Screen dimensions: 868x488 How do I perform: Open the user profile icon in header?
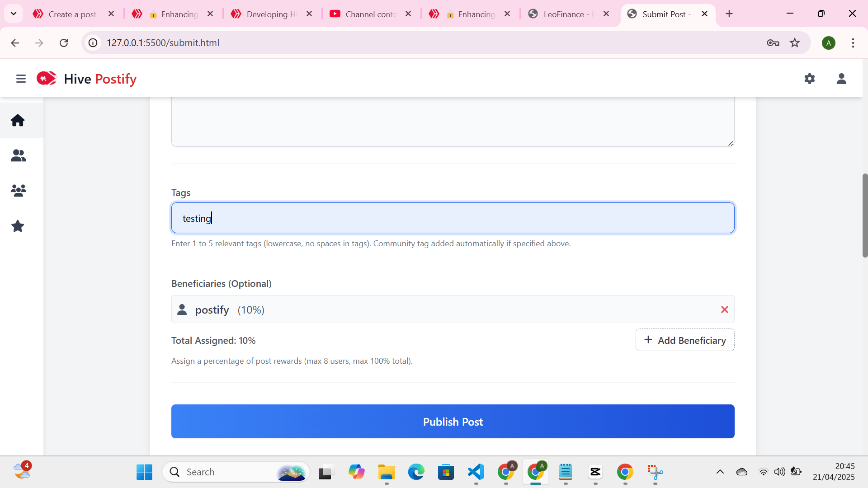[841, 79]
